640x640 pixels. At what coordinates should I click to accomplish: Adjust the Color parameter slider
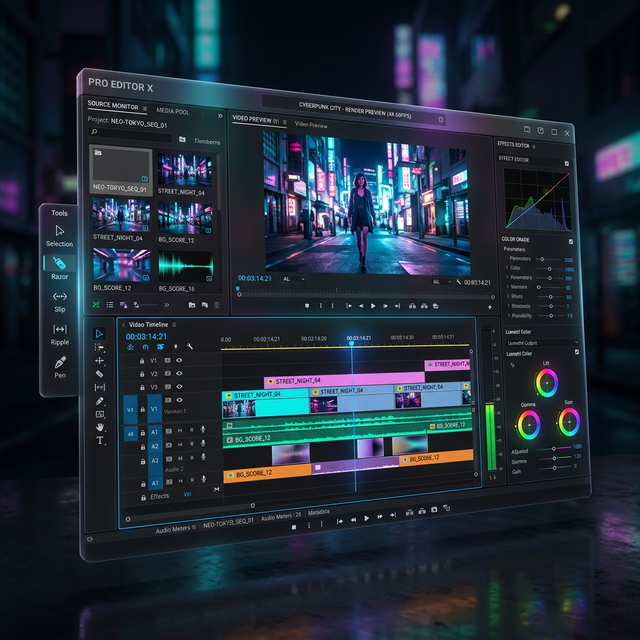pyautogui.click(x=549, y=269)
